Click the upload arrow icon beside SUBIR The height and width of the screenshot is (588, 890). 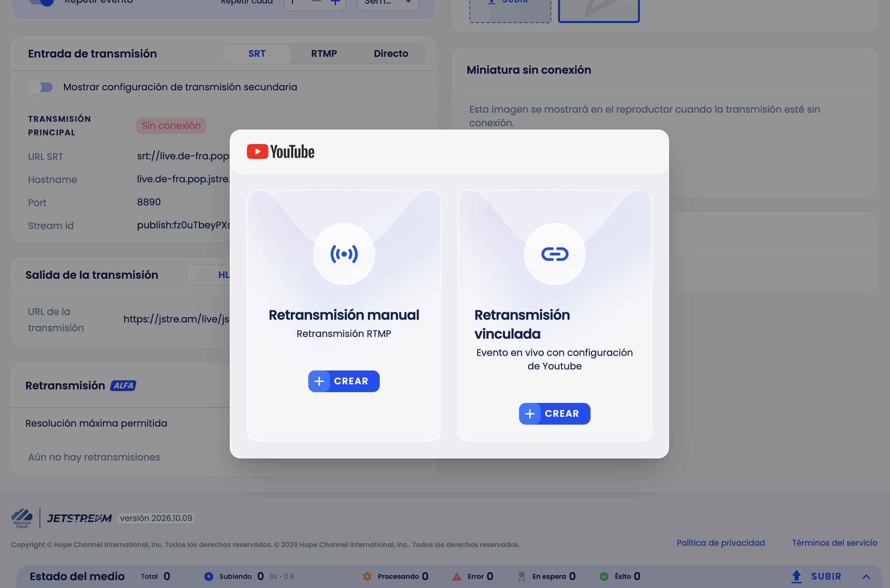(x=797, y=576)
